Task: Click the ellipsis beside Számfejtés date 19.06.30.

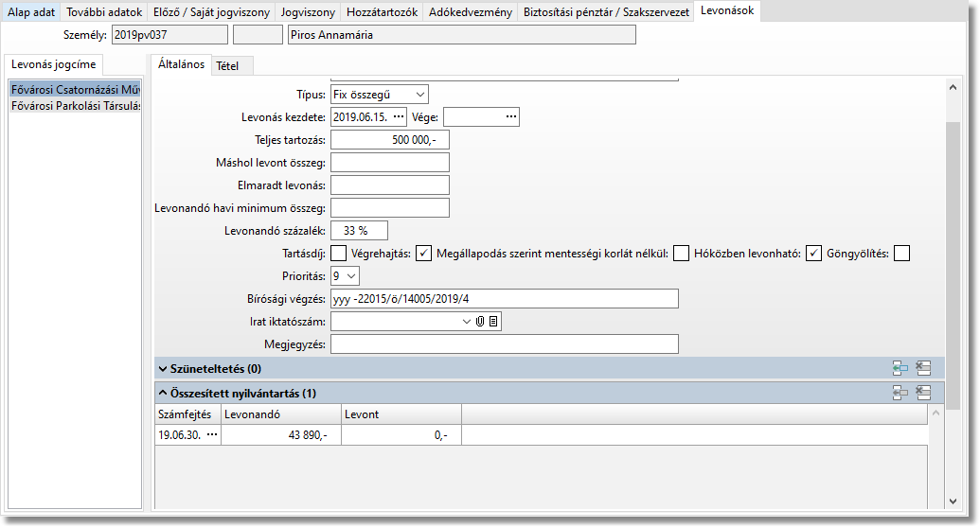Action: coord(212,435)
